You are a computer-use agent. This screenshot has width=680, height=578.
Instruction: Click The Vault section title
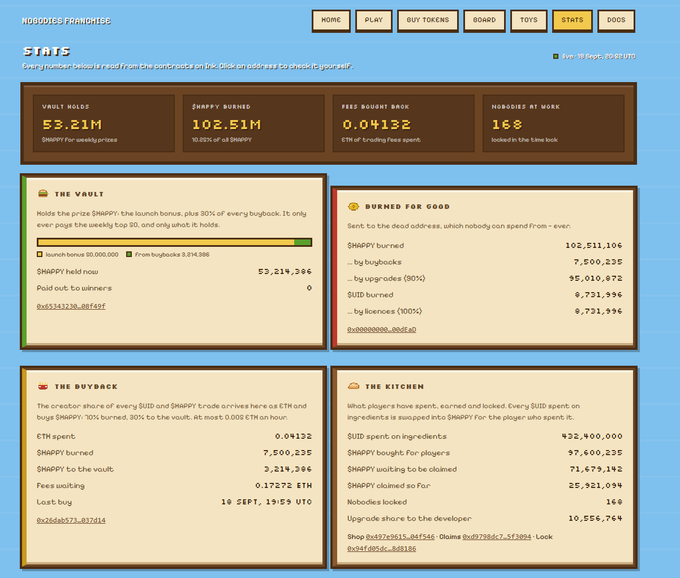click(x=79, y=194)
